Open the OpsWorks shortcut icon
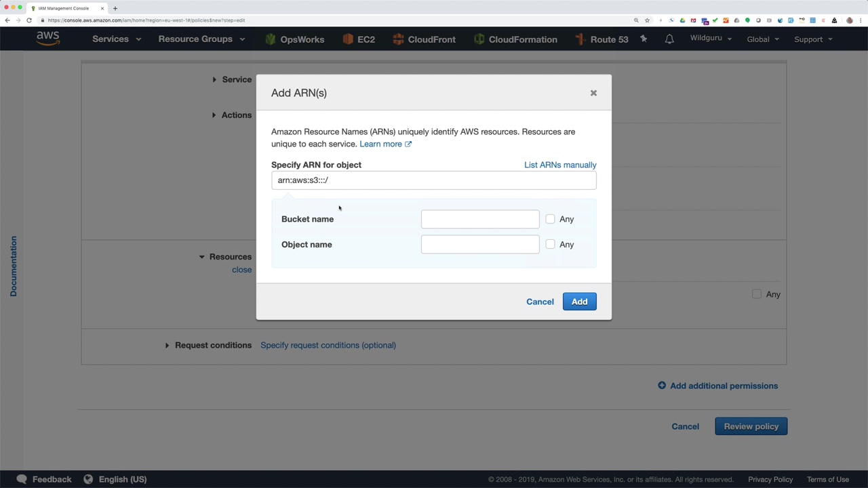868x488 pixels. click(x=271, y=39)
